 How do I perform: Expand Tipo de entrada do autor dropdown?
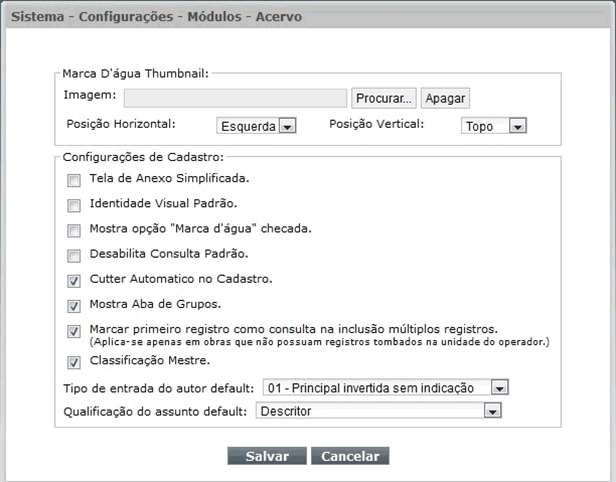coord(386,388)
